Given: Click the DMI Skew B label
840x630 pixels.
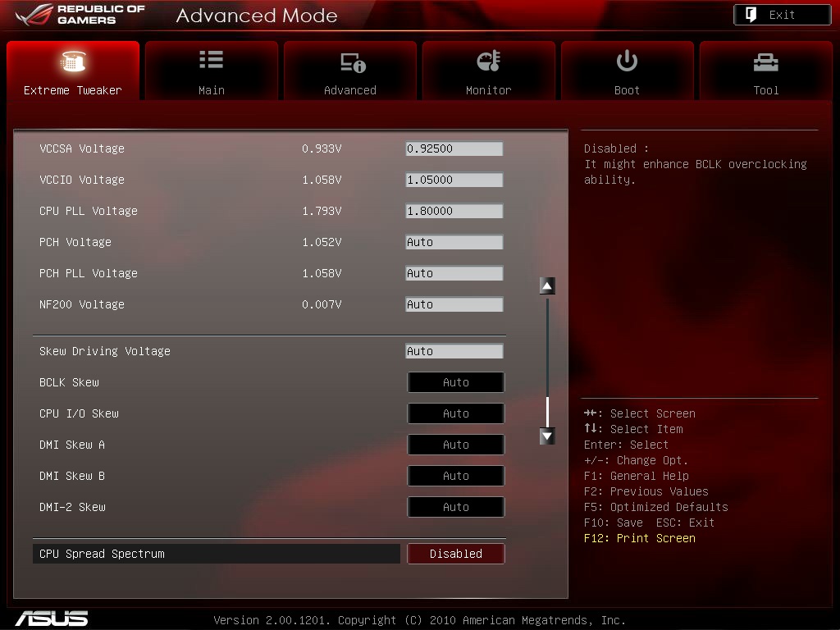Looking at the screenshot, I should coord(72,476).
